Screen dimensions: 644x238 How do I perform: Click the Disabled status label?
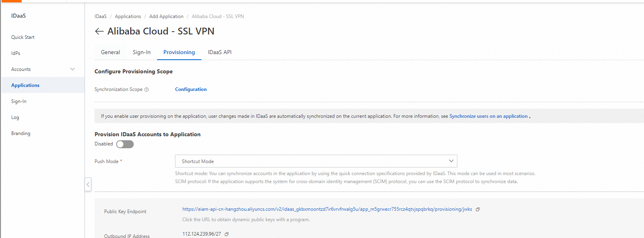[104, 144]
